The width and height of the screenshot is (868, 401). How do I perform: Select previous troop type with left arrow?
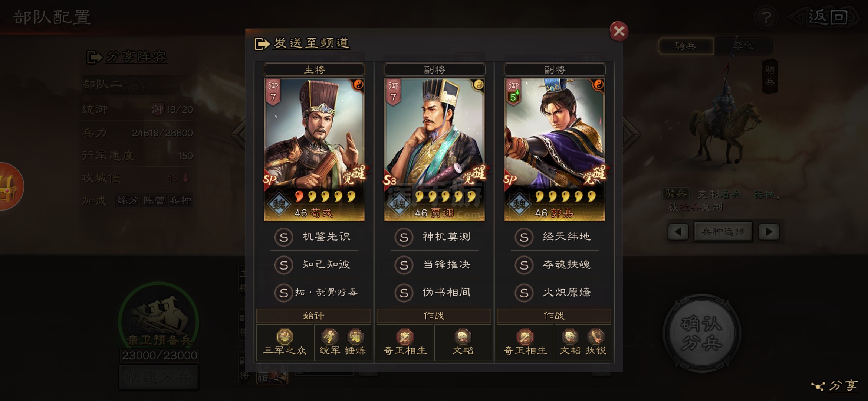pyautogui.click(x=678, y=232)
